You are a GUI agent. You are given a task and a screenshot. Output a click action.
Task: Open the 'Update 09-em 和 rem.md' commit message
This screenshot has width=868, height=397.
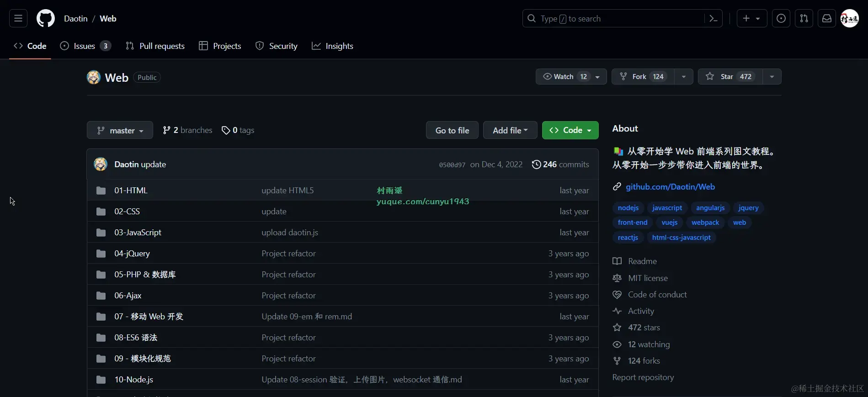[x=307, y=317]
